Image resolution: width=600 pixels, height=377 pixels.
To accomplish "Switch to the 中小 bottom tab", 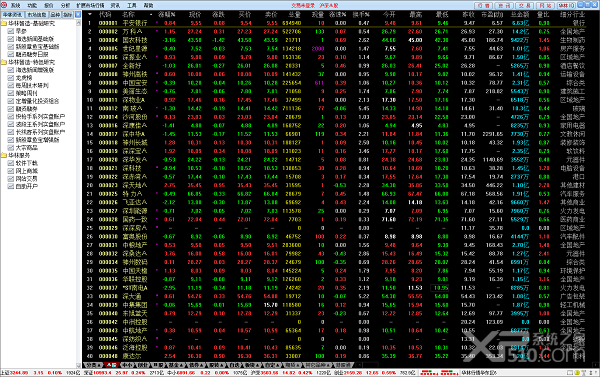I will pyautogui.click(x=126, y=365).
